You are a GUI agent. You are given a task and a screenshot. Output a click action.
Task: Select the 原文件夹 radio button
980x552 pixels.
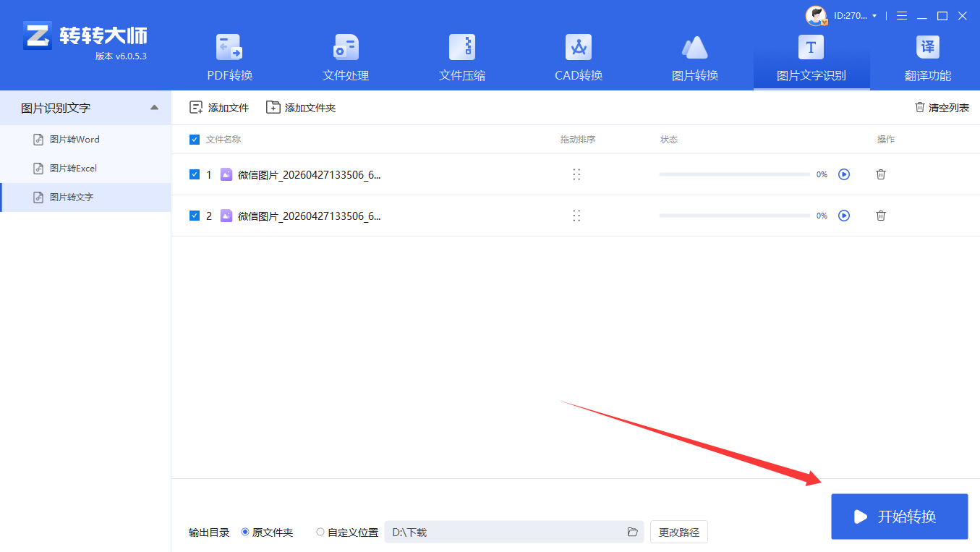pos(245,532)
